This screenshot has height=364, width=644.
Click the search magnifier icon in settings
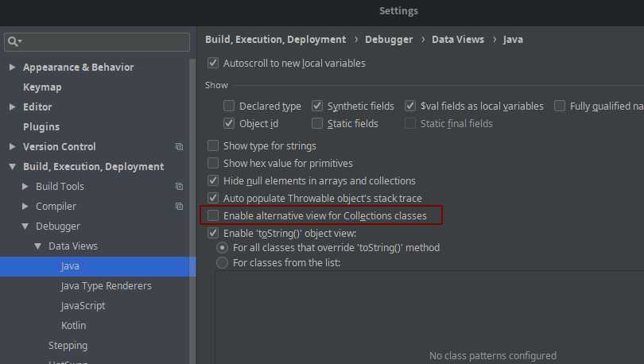[x=14, y=41]
